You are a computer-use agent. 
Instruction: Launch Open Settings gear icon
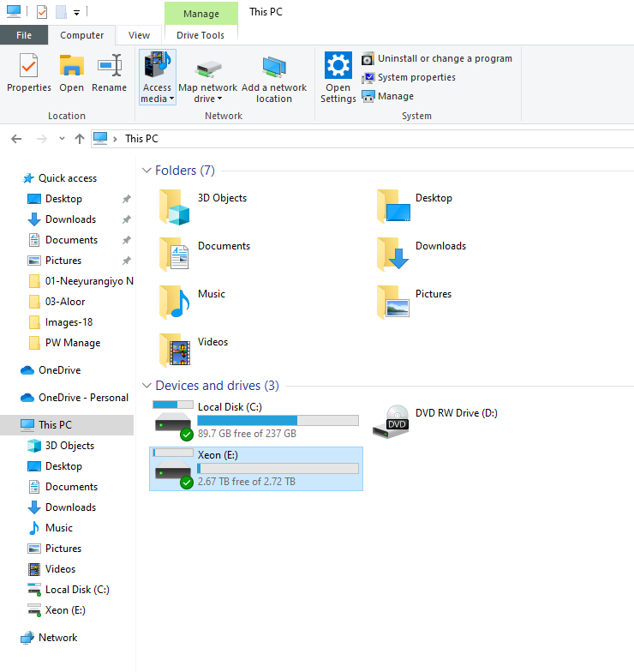338,77
